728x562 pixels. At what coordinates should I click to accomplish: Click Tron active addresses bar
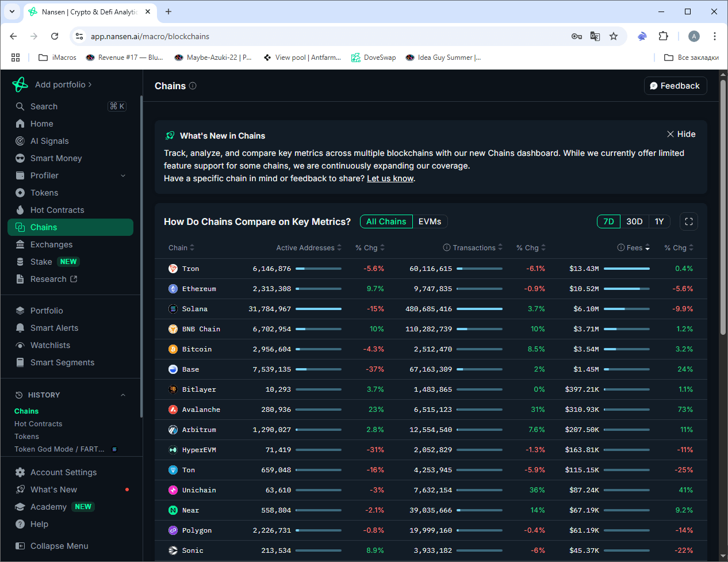(x=319, y=269)
